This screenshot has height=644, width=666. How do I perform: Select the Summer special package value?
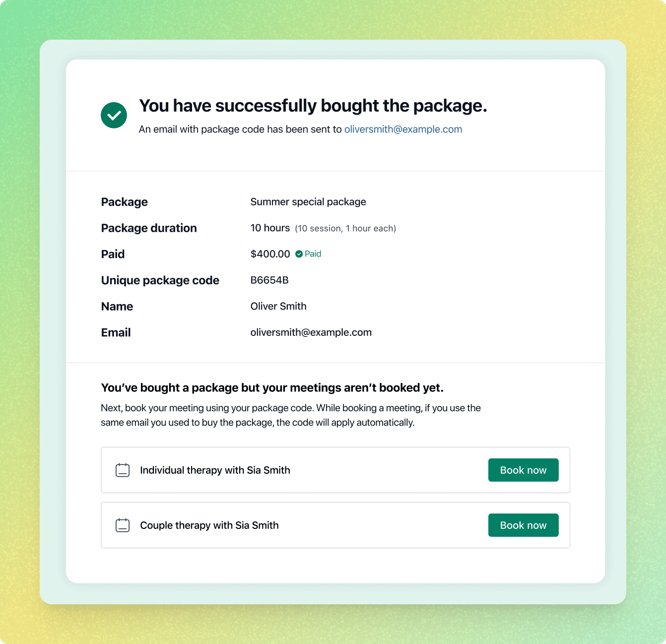(308, 202)
